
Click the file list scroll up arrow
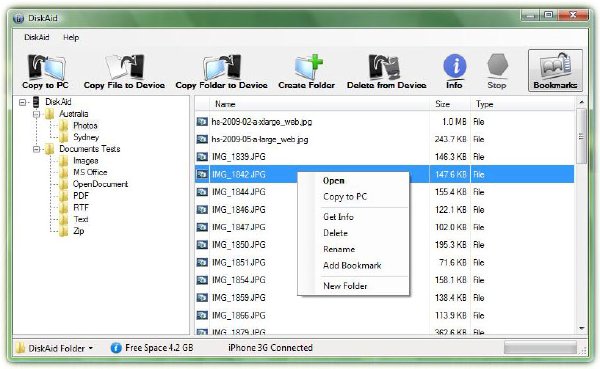[x=582, y=102]
